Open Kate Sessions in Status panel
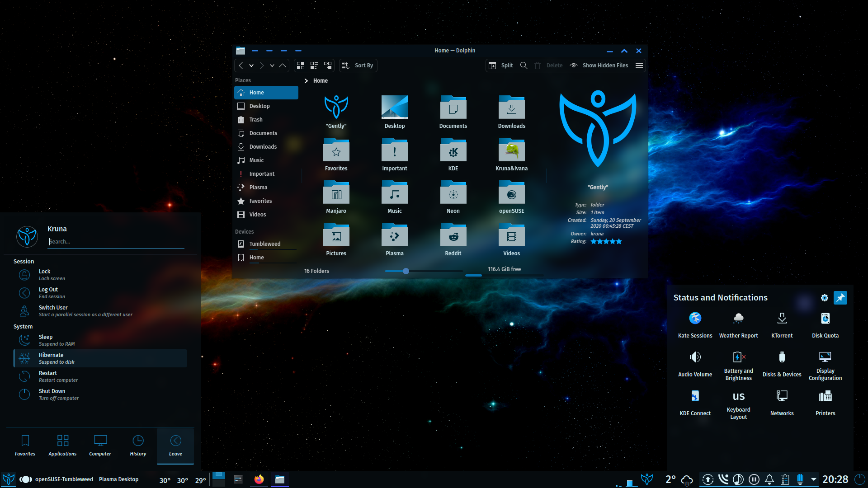Image resolution: width=868 pixels, height=488 pixels. pyautogui.click(x=695, y=325)
